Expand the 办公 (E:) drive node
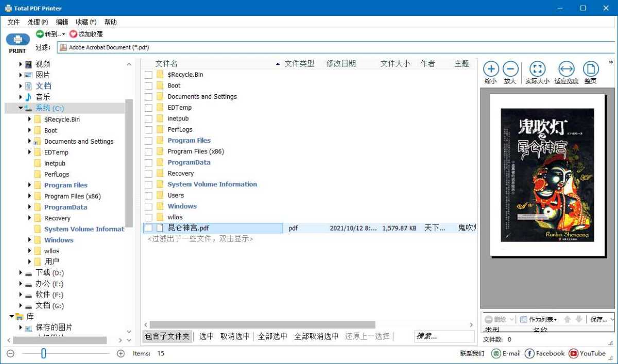 click(21, 284)
